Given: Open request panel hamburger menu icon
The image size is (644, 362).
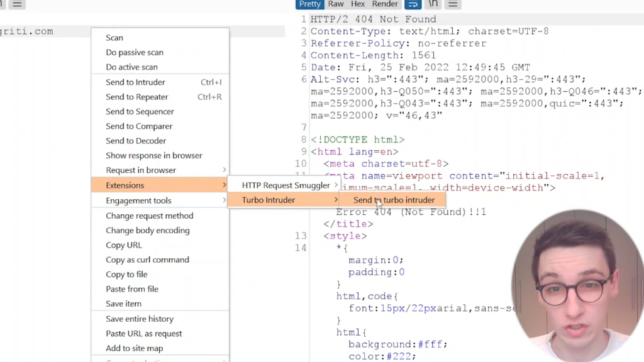Looking at the screenshot, I should [x=17, y=4].
